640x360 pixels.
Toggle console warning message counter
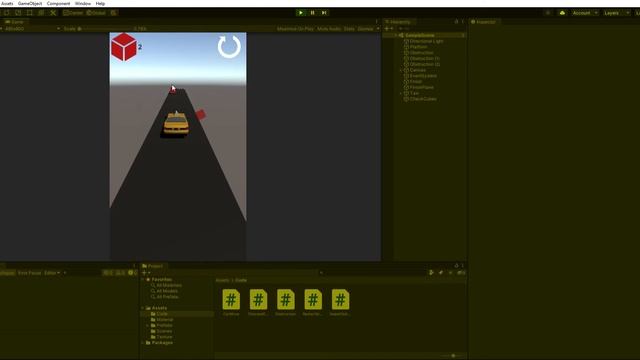coord(120,273)
